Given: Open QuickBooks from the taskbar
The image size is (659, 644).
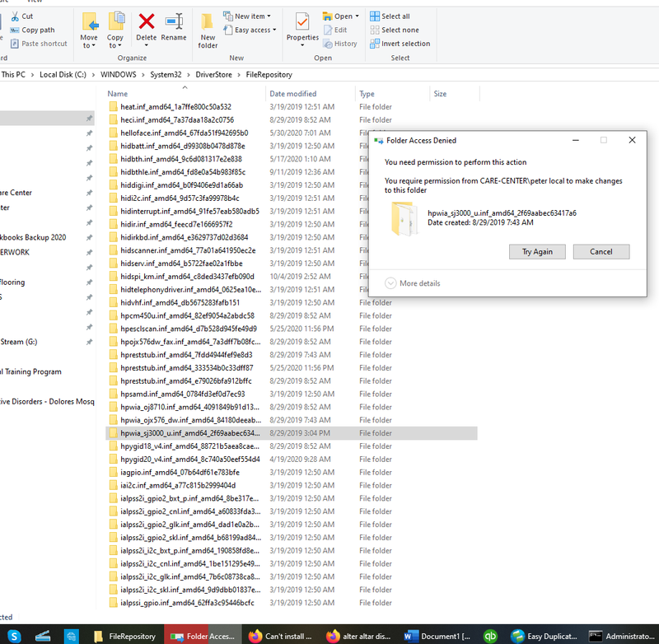Looking at the screenshot, I should pos(490,636).
